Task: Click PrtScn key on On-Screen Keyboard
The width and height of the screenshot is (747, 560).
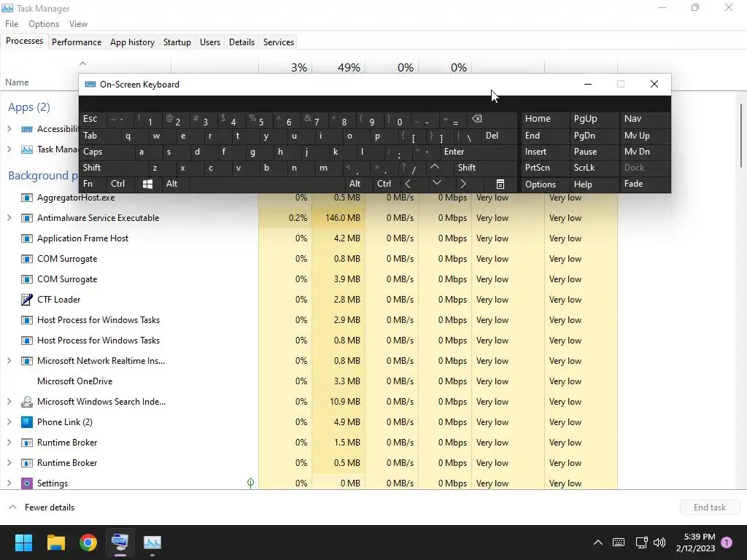Action: tap(545, 168)
